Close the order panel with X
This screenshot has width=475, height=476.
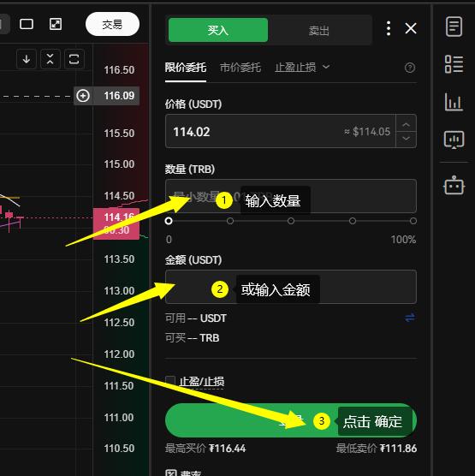(x=411, y=28)
